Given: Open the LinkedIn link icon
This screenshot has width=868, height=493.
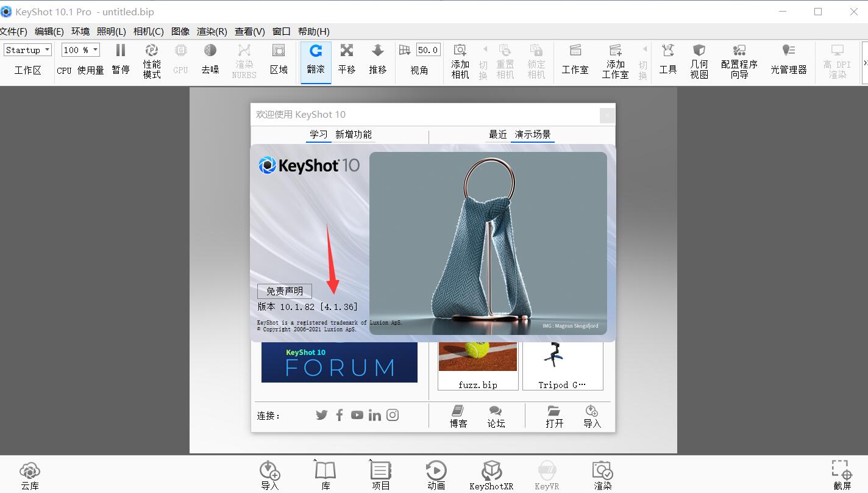Looking at the screenshot, I should point(375,415).
